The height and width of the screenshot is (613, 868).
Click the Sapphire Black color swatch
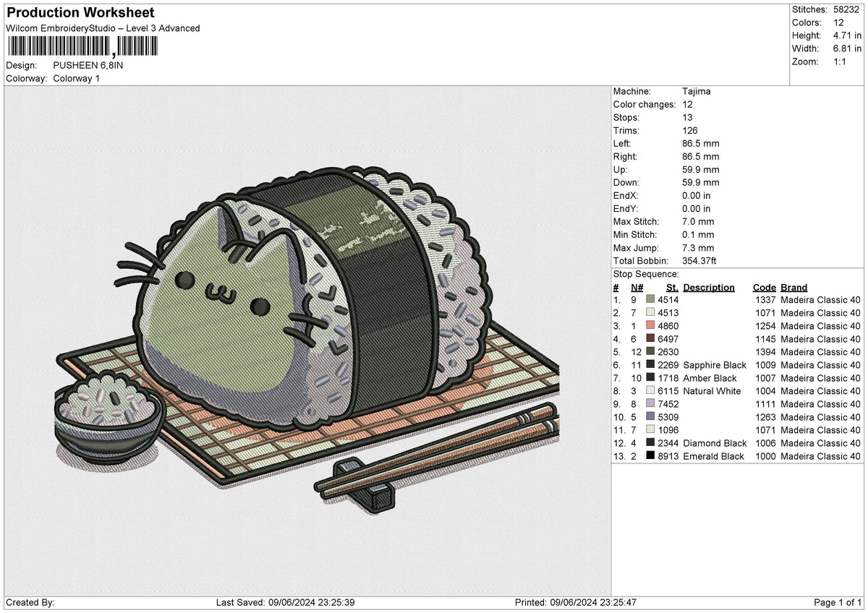click(x=650, y=365)
